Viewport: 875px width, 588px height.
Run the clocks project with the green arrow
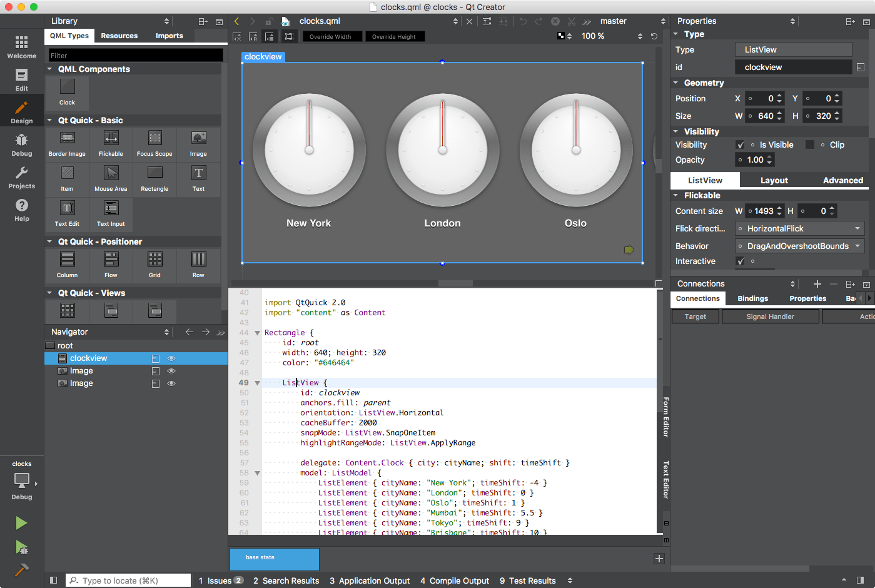pos(21,523)
